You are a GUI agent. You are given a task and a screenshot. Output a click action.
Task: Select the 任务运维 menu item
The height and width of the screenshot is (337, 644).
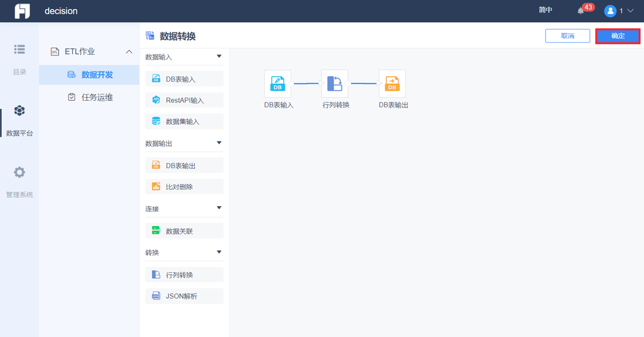coord(89,97)
